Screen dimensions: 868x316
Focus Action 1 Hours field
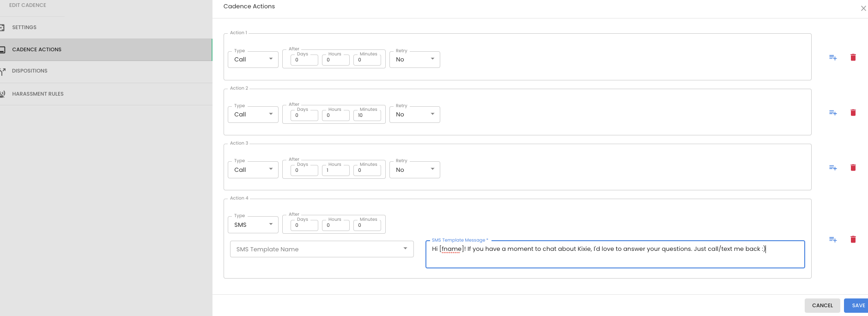point(336,60)
